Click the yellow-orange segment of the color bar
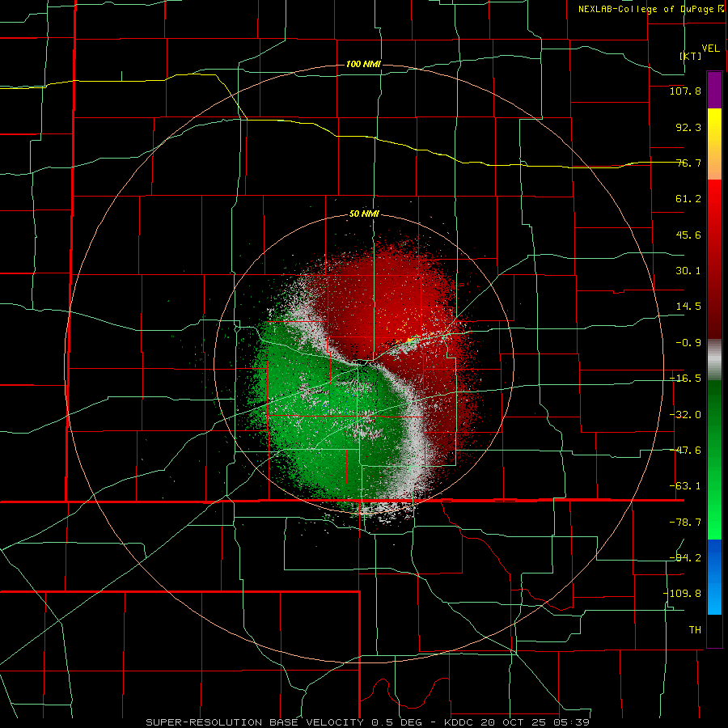Image resolution: width=728 pixels, height=728 pixels. (x=714, y=144)
